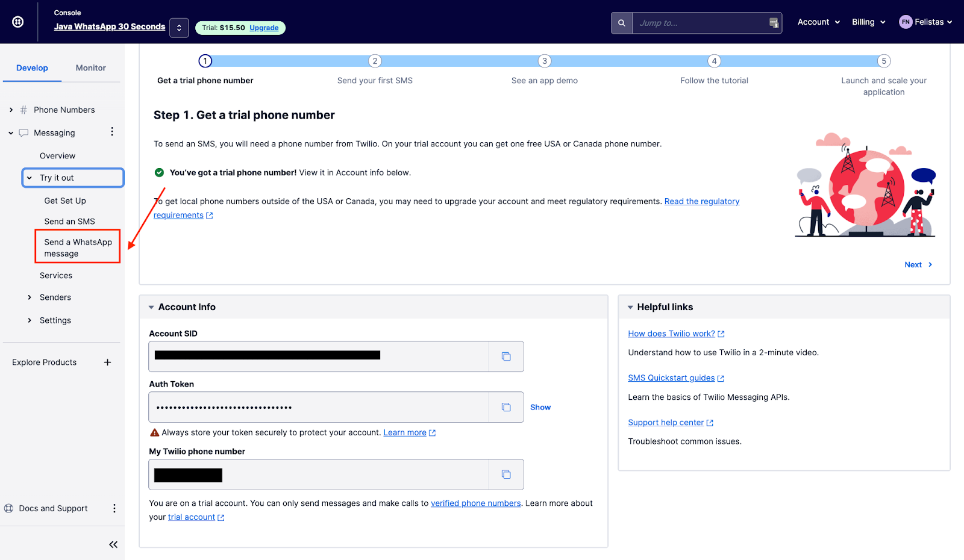Copy My Twilio phone number
The height and width of the screenshot is (560, 964).
pos(506,474)
